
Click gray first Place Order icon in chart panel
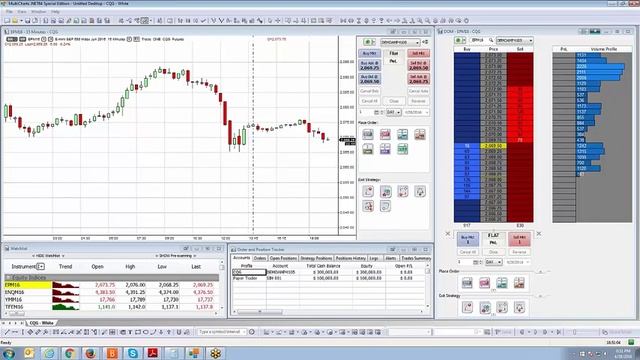368,134
